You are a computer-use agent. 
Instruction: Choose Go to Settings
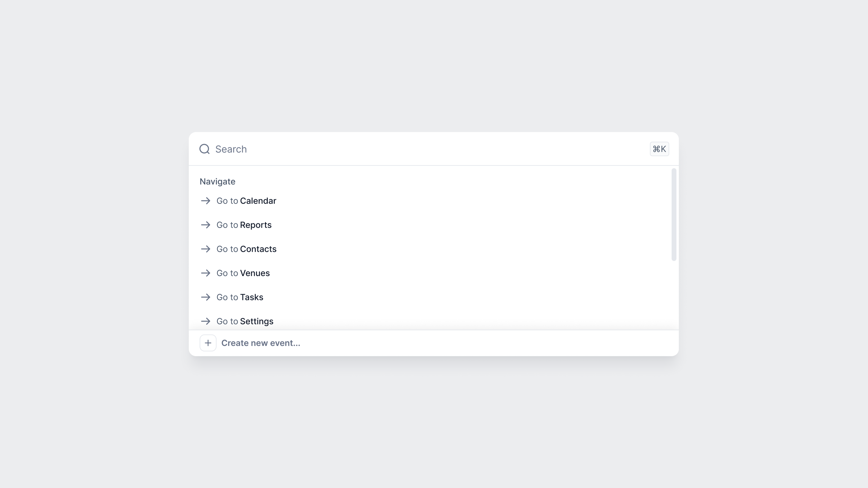click(x=430, y=321)
